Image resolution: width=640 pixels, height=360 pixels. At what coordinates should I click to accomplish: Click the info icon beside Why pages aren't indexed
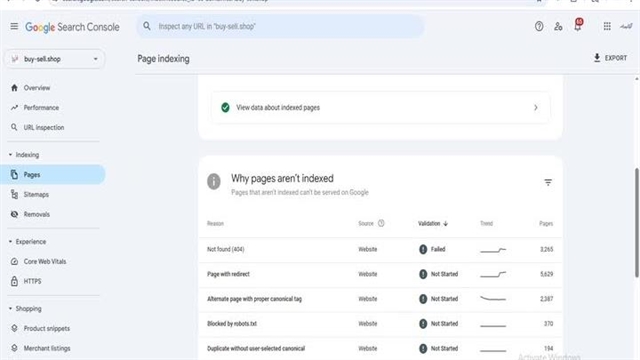pyautogui.click(x=213, y=182)
